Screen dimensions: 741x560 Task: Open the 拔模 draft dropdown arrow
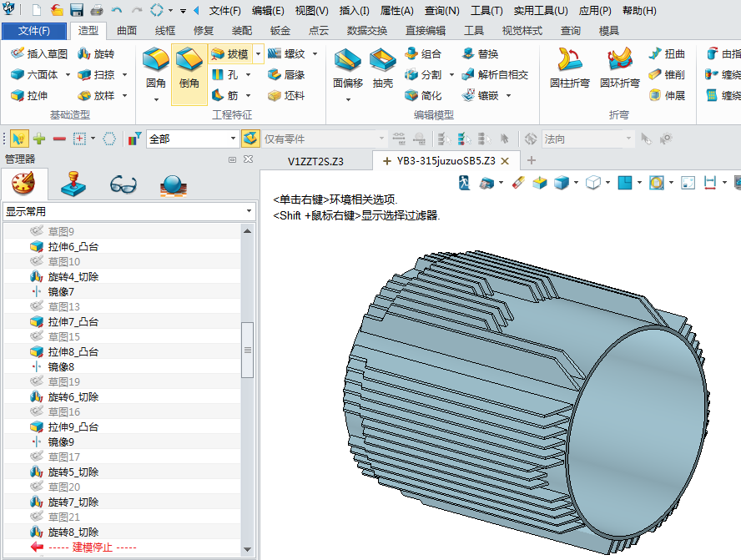click(x=258, y=53)
